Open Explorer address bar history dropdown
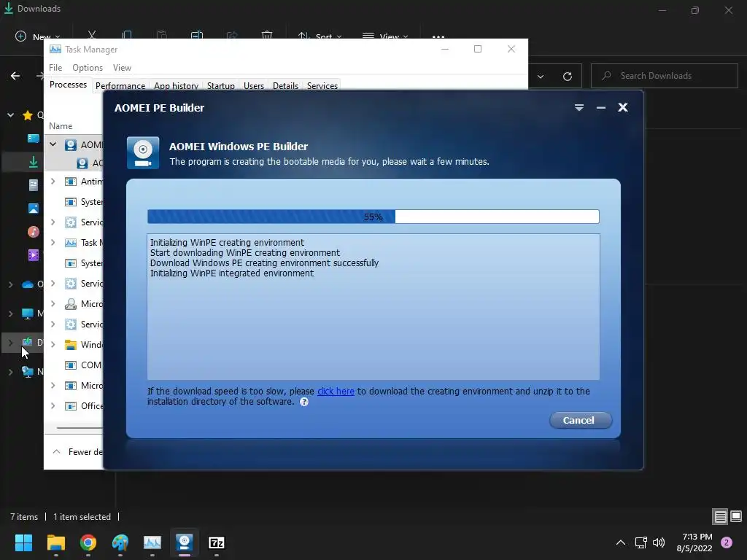Image resolution: width=747 pixels, height=560 pixels. tap(541, 76)
